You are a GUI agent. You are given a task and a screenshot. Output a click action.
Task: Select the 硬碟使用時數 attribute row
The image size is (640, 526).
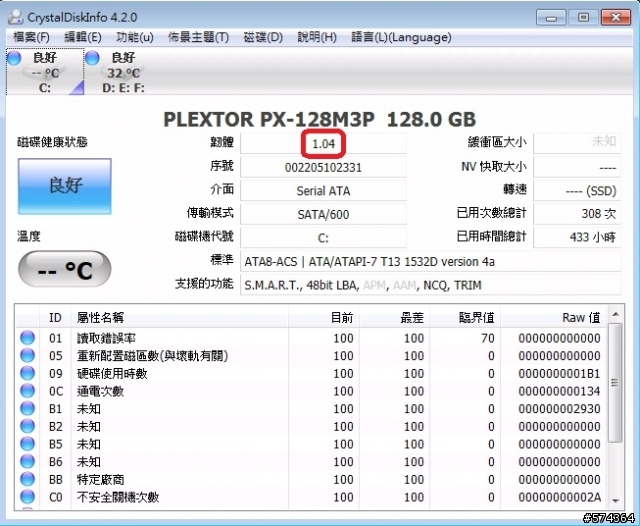point(311,373)
